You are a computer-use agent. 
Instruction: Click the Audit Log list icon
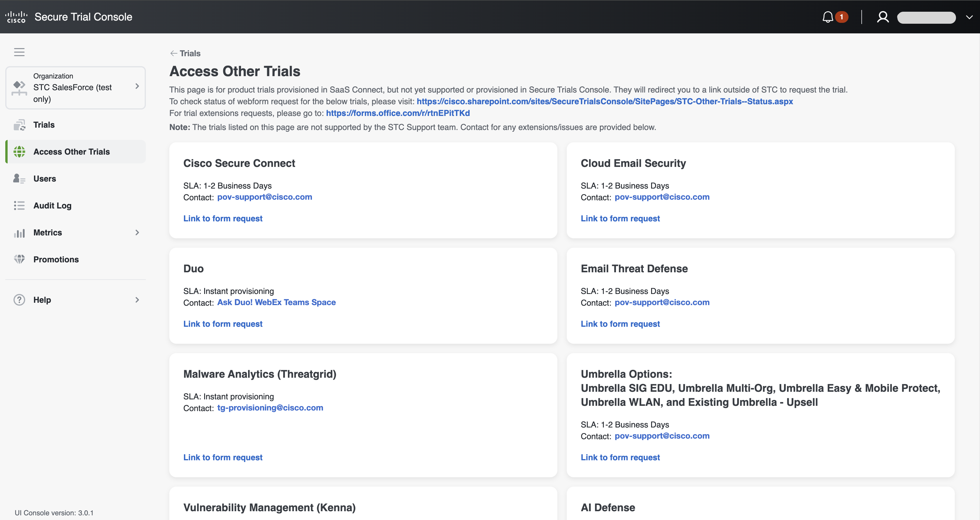(x=19, y=206)
